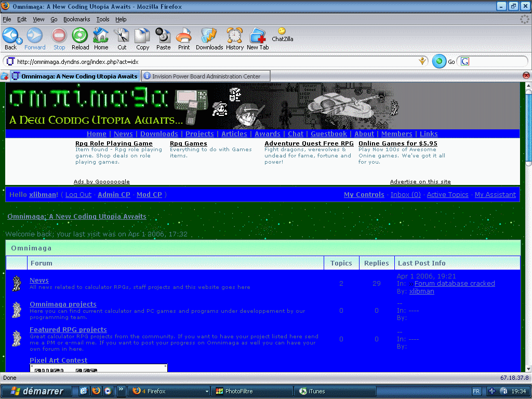Open Firefox from the quick launch bar
Screen dimensions: 532x399
pos(96,391)
